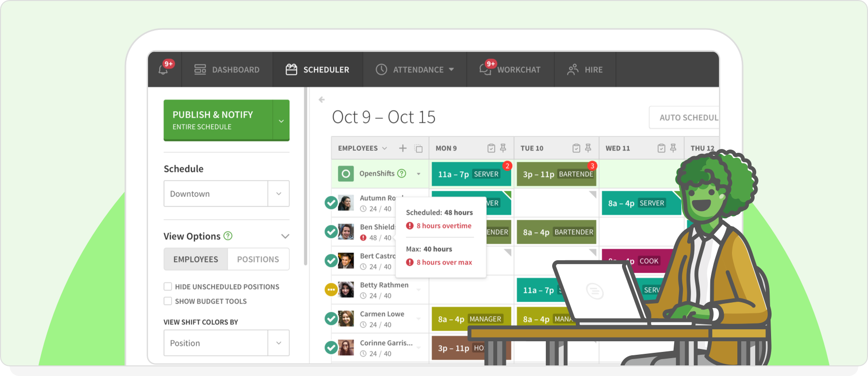Open the Publish & Notify dropdown arrow
Screen dimensions: 868x376
pyautogui.click(x=281, y=121)
